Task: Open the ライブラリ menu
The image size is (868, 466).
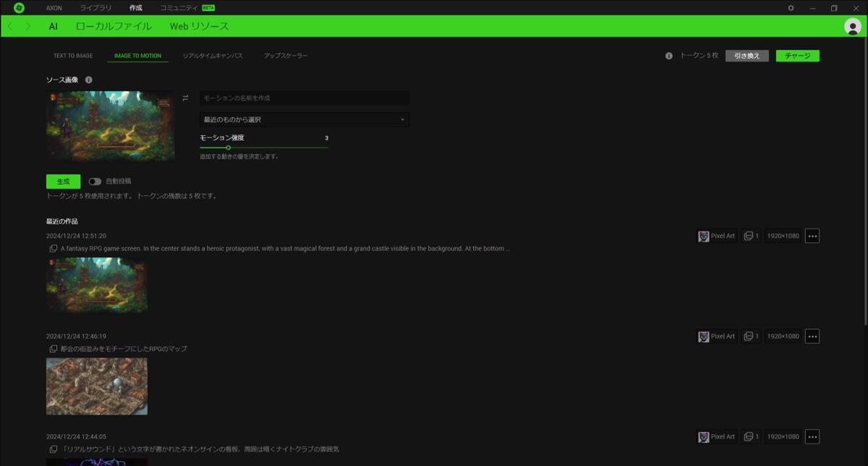Action: tap(95, 8)
